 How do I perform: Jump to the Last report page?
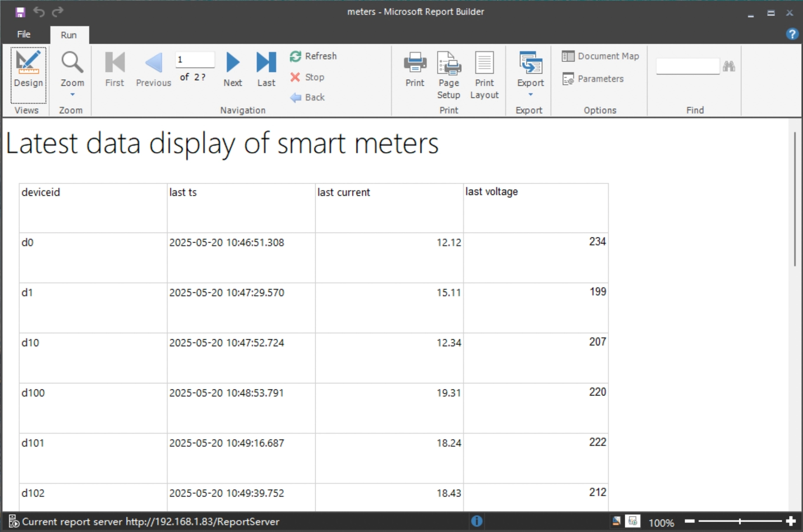(266, 69)
